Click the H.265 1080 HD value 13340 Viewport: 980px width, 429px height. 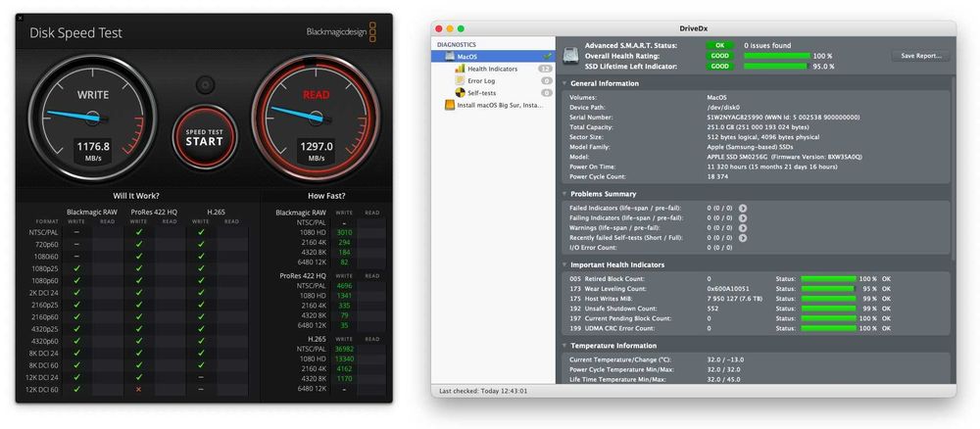click(x=344, y=358)
